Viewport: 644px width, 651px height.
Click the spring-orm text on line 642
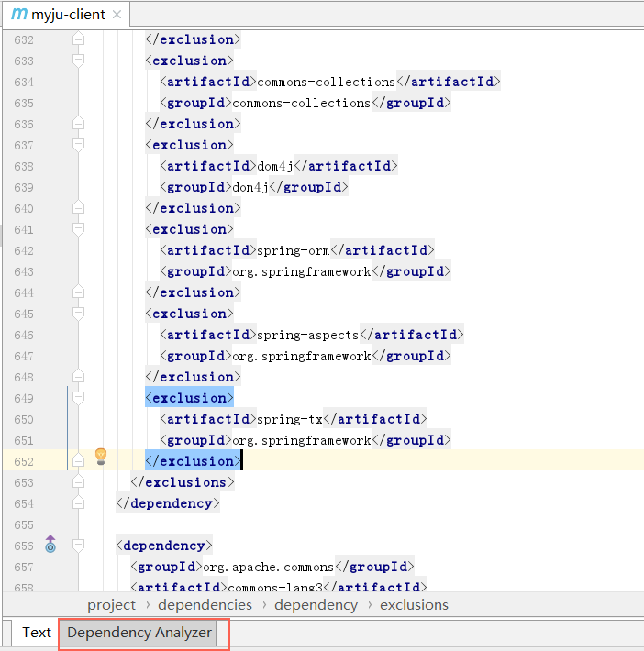click(x=294, y=250)
